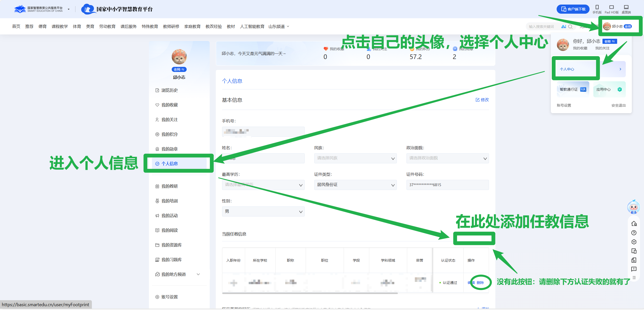Open the 民族 ethnicity dropdown
Screen dimensions: 644x310
355,158
